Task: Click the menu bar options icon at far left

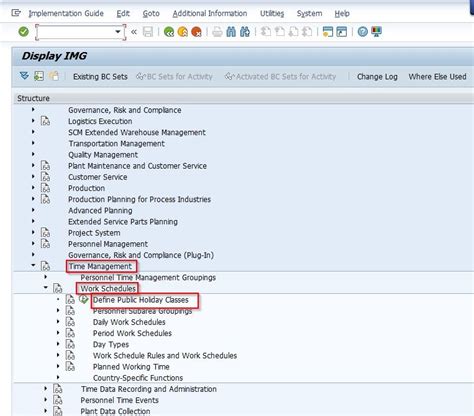Action: tap(16, 13)
